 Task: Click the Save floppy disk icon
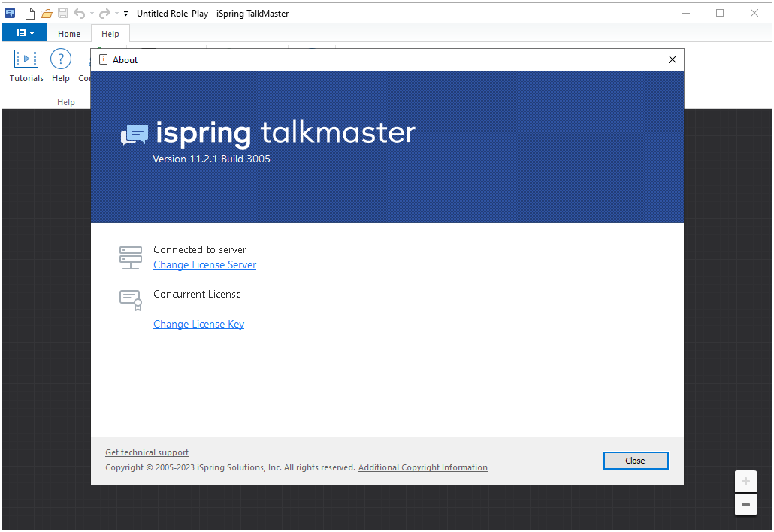[62, 14]
